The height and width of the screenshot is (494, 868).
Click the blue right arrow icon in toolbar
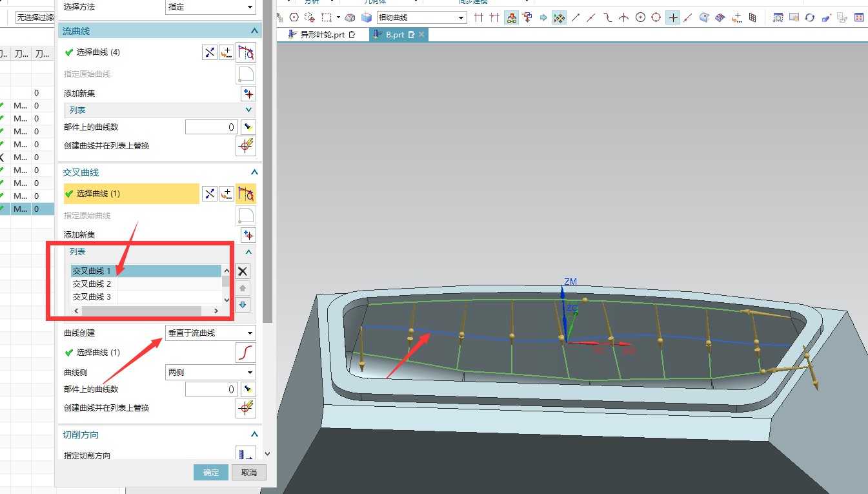tap(543, 17)
